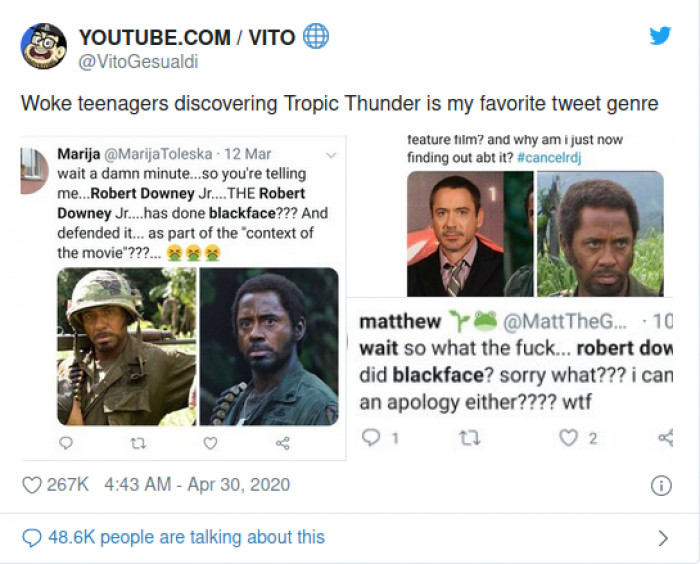The height and width of the screenshot is (564, 700).
Task: Click the retweet icon under Marija's tweet
Action: pyautogui.click(x=138, y=443)
